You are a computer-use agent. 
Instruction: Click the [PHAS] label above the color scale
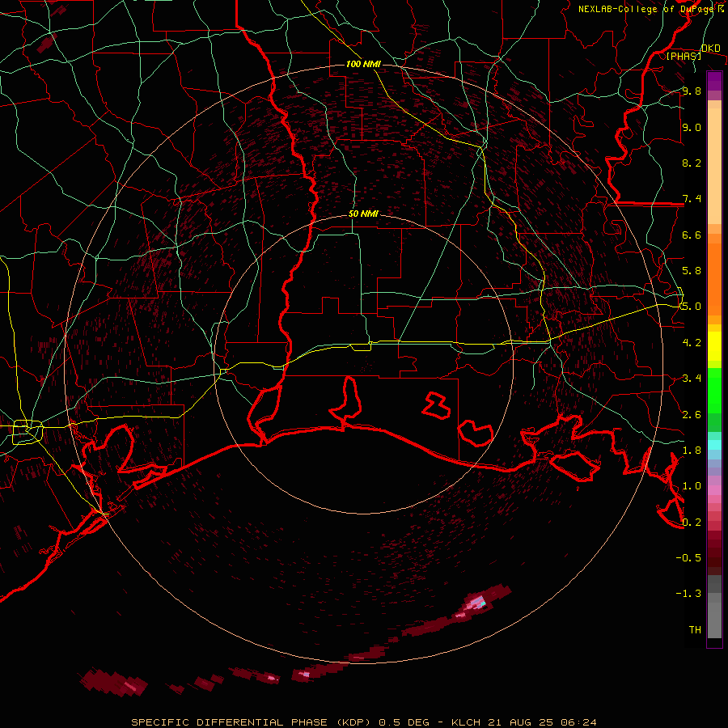[684, 56]
